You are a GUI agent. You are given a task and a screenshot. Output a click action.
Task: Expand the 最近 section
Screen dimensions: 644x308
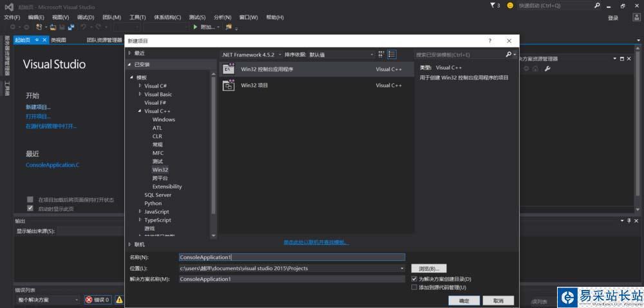click(x=130, y=53)
